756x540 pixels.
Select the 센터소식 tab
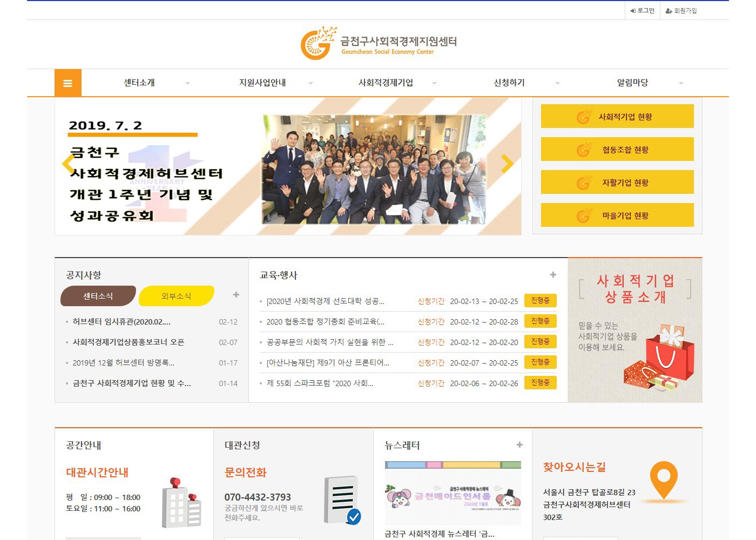tap(98, 296)
